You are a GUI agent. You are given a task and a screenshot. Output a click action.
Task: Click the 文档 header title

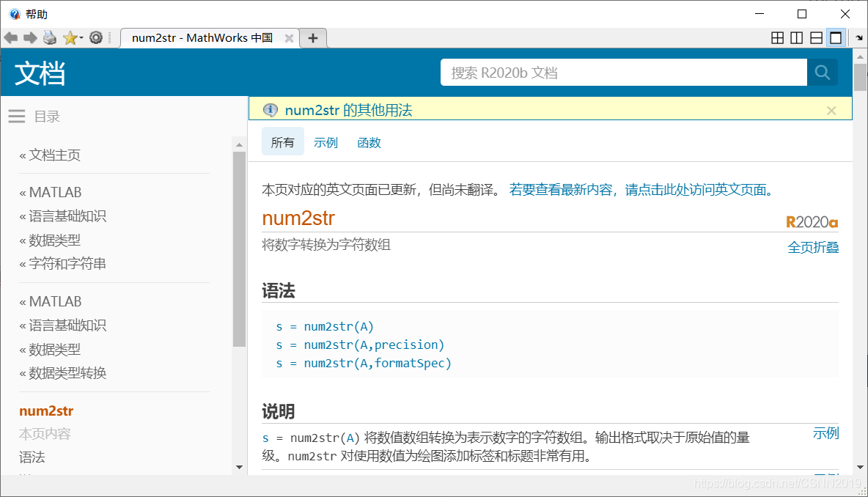click(40, 73)
